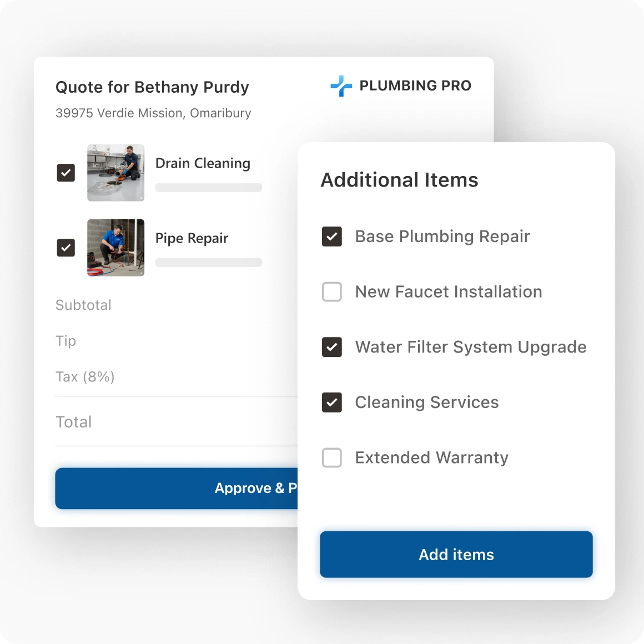
Task: Click the Pipe Repair item label
Action: coord(192,238)
